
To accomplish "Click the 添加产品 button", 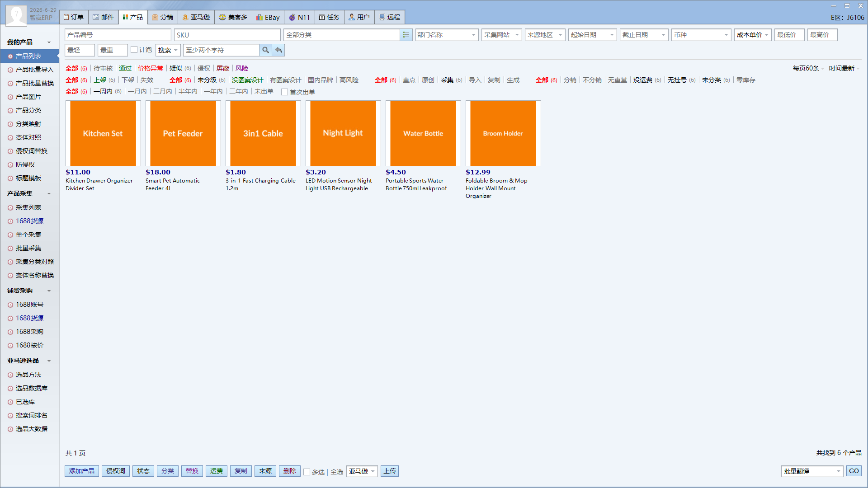I will pos(82,471).
